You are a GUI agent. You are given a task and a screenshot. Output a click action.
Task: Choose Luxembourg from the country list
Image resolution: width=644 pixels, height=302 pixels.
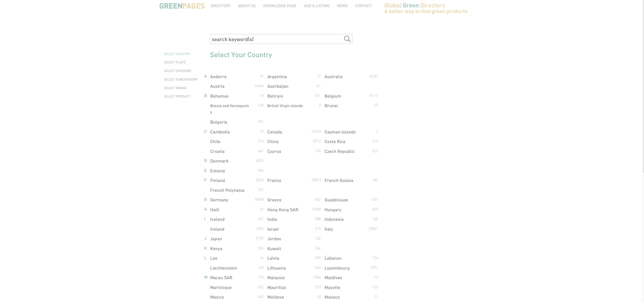pyautogui.click(x=337, y=268)
